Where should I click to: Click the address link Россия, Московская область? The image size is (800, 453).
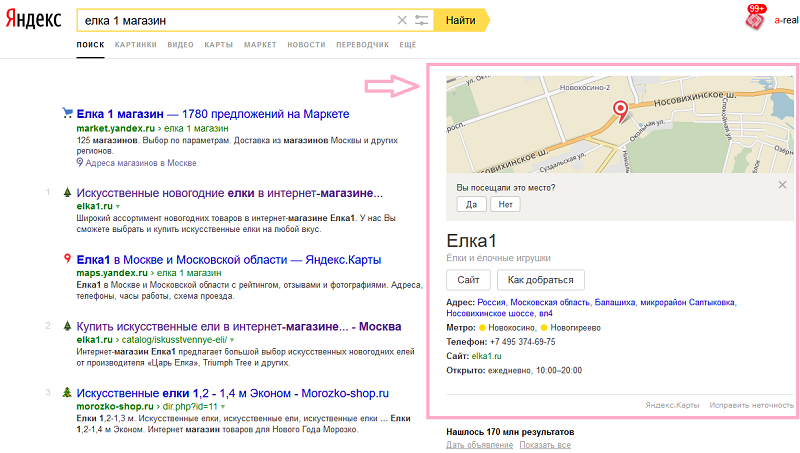(591, 308)
